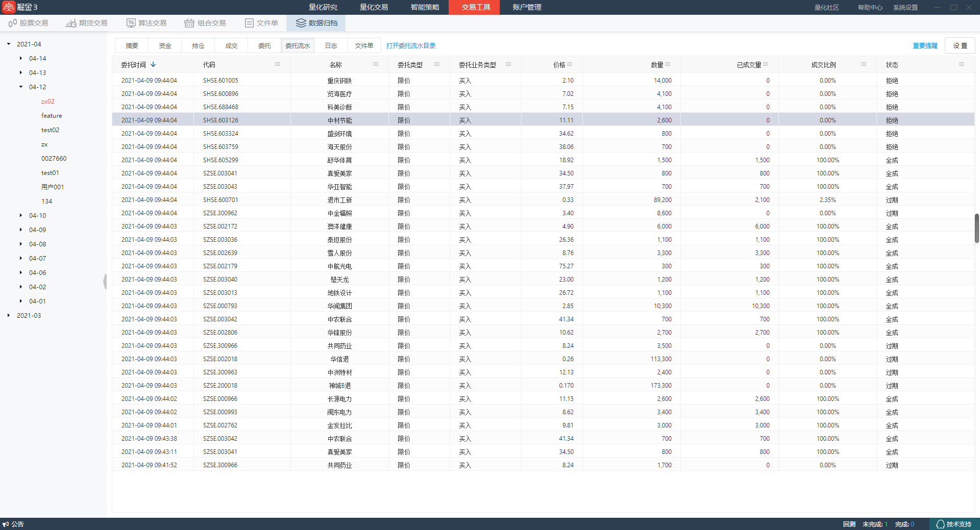
Task: Select the 神城B退 order row
Action: coord(543,386)
